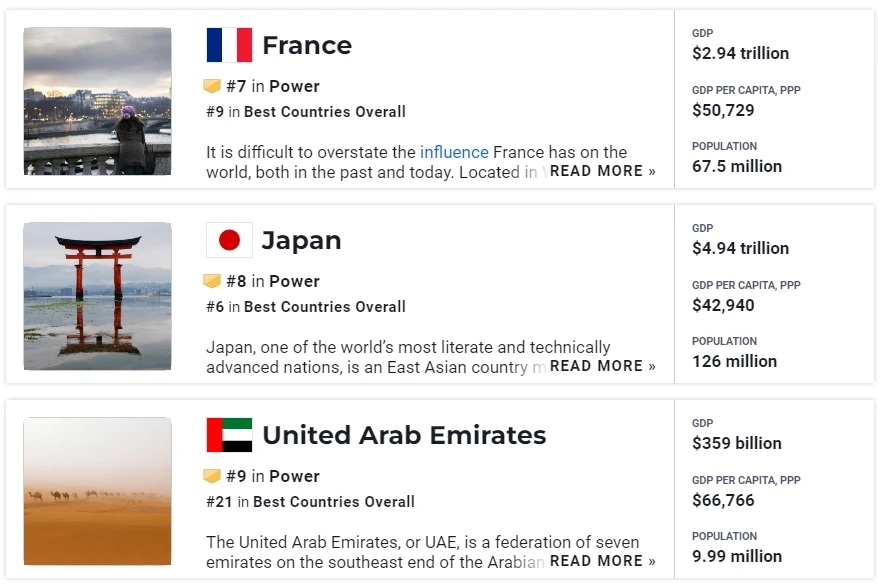Follow the 'influence' hyperlink in France text

[x=454, y=152]
